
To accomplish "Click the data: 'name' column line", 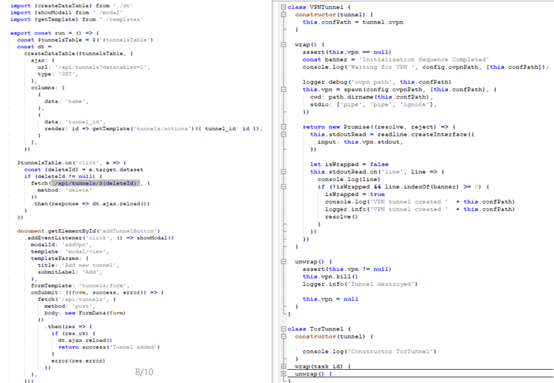I will 66,101.
